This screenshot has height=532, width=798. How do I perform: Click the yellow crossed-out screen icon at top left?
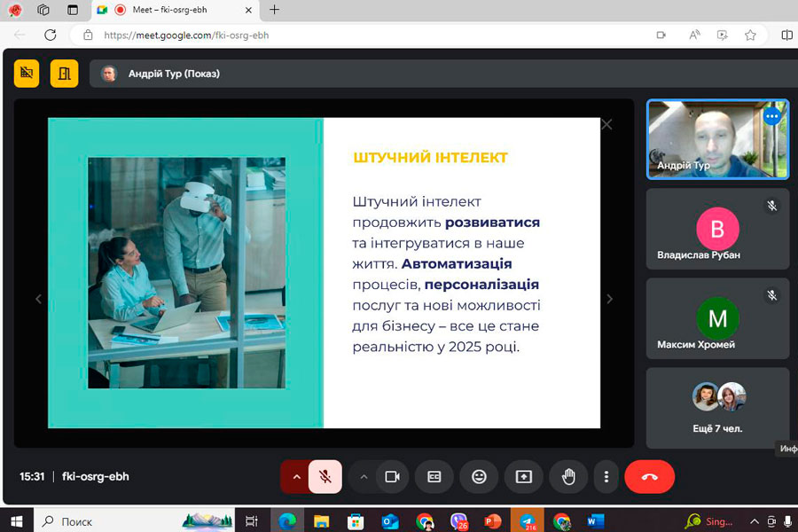pos(27,74)
